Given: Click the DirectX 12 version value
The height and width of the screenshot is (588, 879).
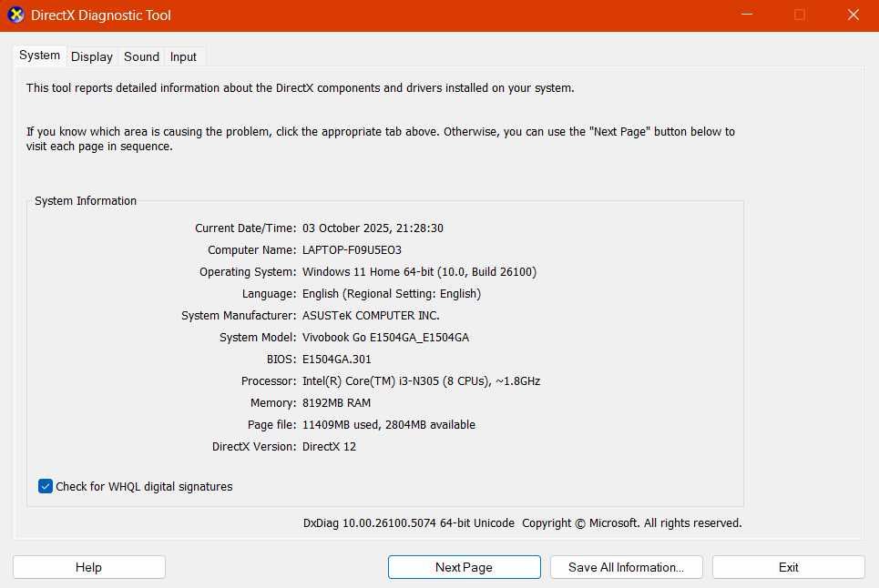Looking at the screenshot, I should pos(329,446).
